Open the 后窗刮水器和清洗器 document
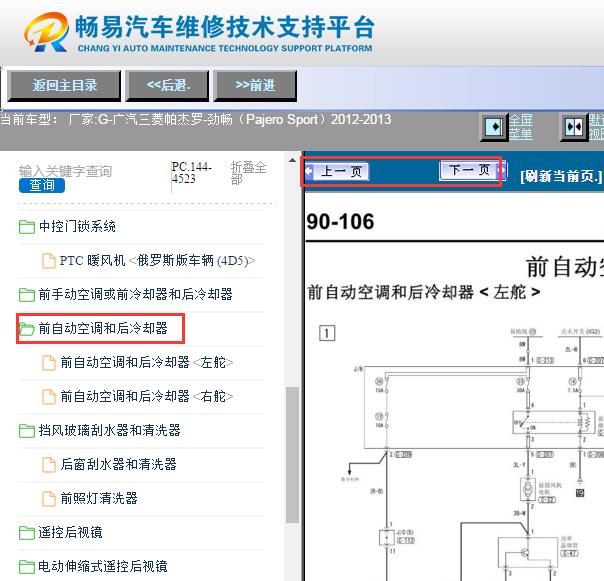 coord(118,464)
